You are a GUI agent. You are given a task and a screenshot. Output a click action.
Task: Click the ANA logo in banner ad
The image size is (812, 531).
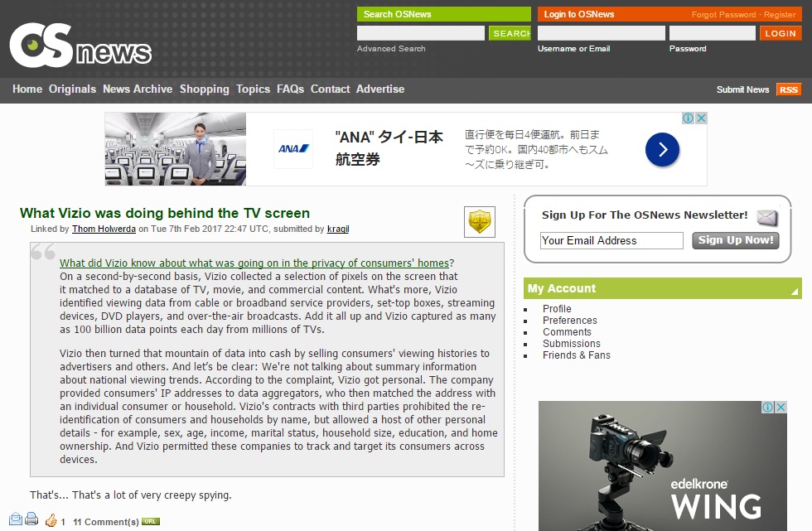(x=293, y=149)
